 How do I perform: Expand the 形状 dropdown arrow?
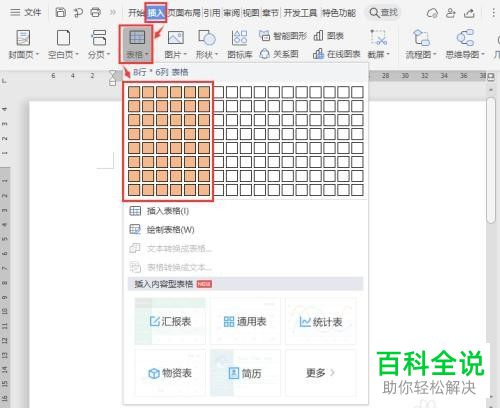(x=216, y=54)
